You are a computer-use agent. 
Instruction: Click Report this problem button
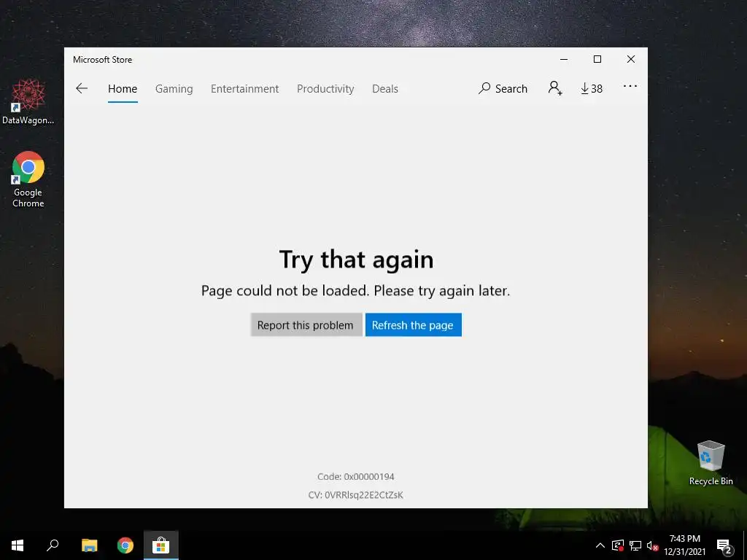tap(306, 324)
